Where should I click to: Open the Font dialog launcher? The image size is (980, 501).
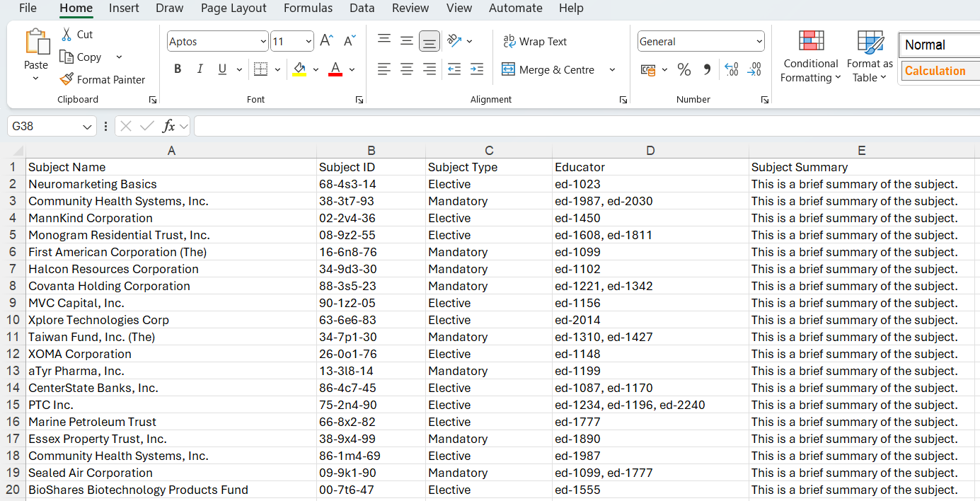click(x=359, y=100)
